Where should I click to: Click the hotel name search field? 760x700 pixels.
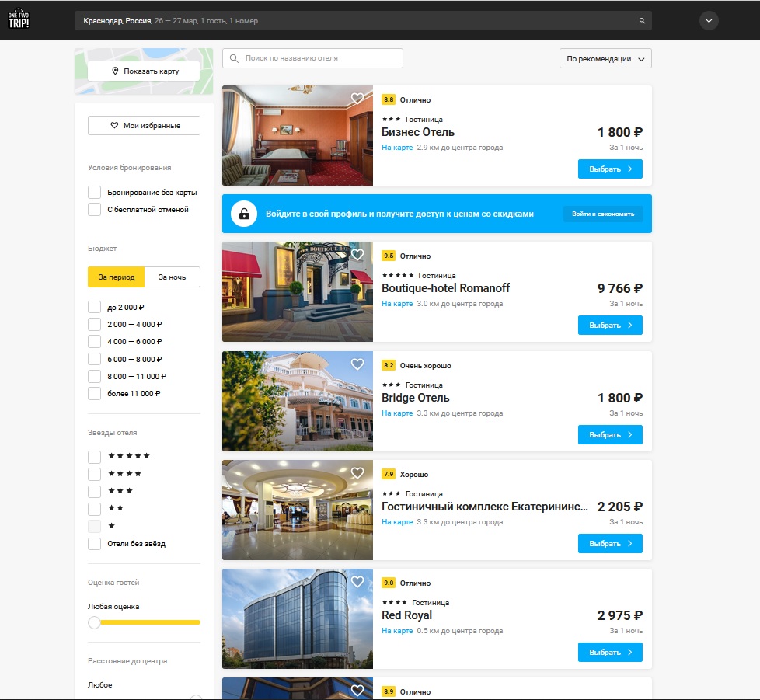click(x=312, y=58)
